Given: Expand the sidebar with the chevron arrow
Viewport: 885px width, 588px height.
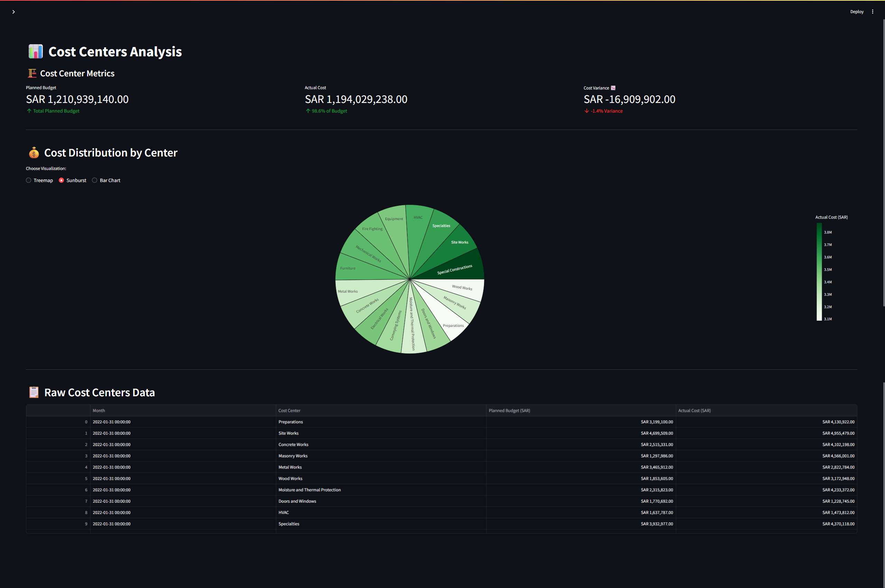Looking at the screenshot, I should 13,12.
